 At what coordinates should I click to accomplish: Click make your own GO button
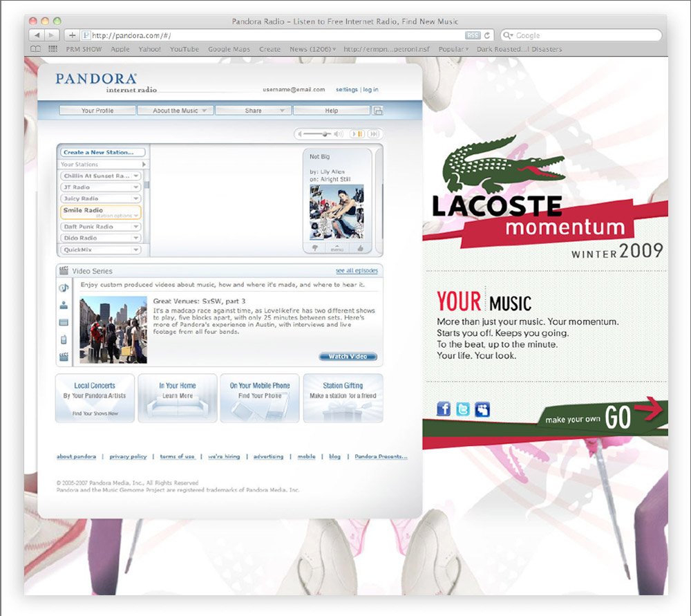pyautogui.click(x=602, y=417)
